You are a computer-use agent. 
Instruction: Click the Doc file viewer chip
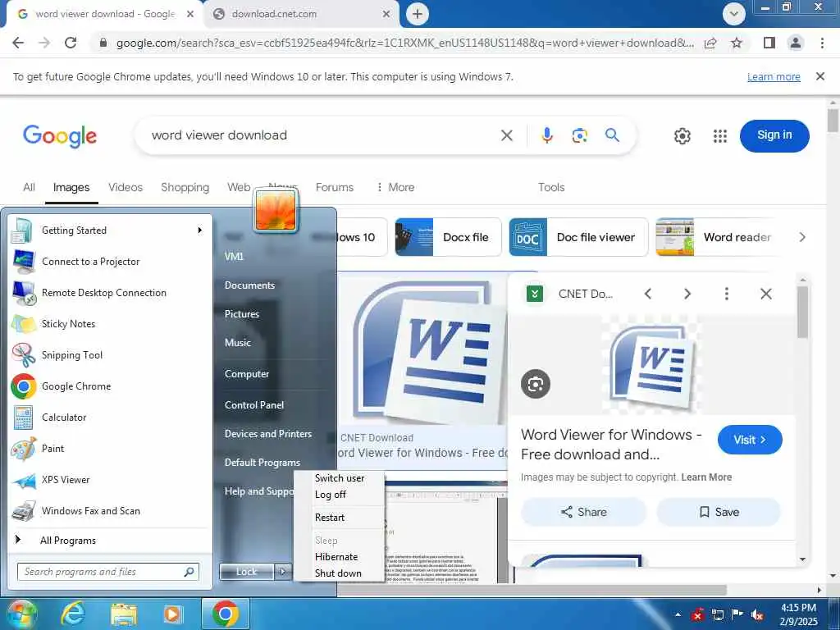click(578, 237)
